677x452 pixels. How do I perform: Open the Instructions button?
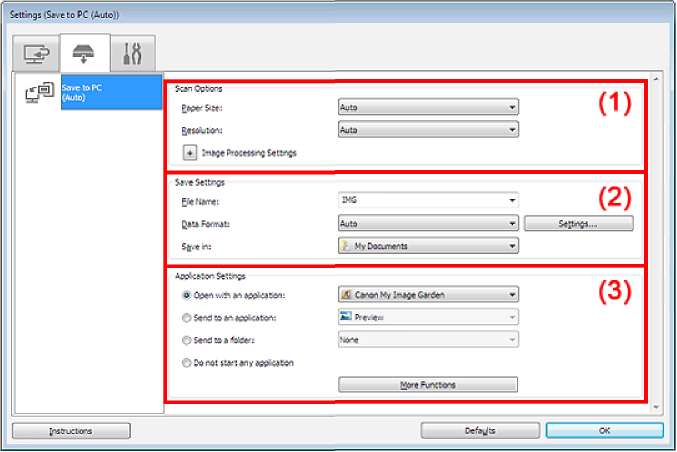pyautogui.click(x=71, y=431)
